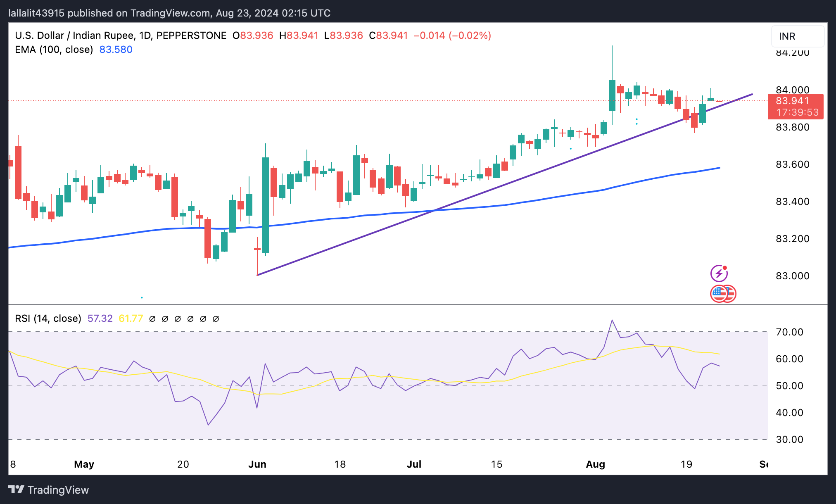Click the last empty-set symbol in RSI legend
Viewport: 836px width, 504px height.
[216, 319]
